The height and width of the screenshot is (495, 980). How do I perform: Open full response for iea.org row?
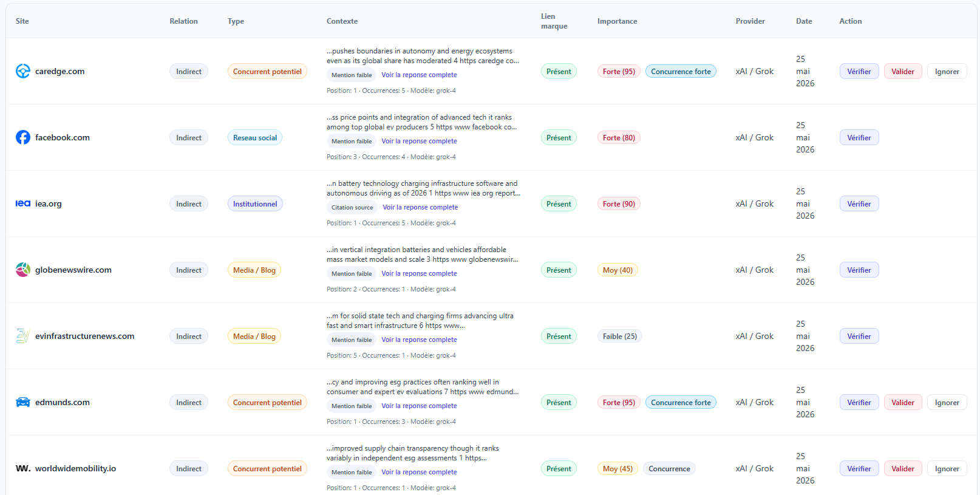click(420, 207)
